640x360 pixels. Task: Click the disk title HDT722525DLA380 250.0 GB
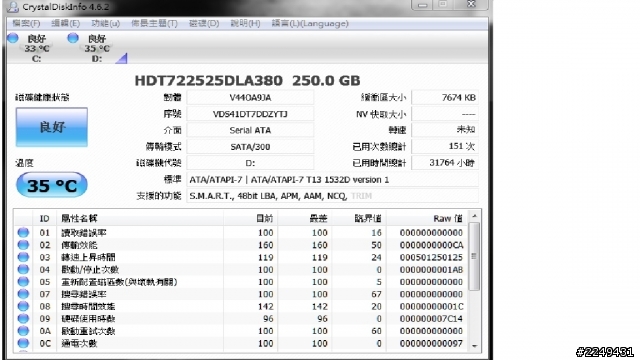tap(247, 80)
